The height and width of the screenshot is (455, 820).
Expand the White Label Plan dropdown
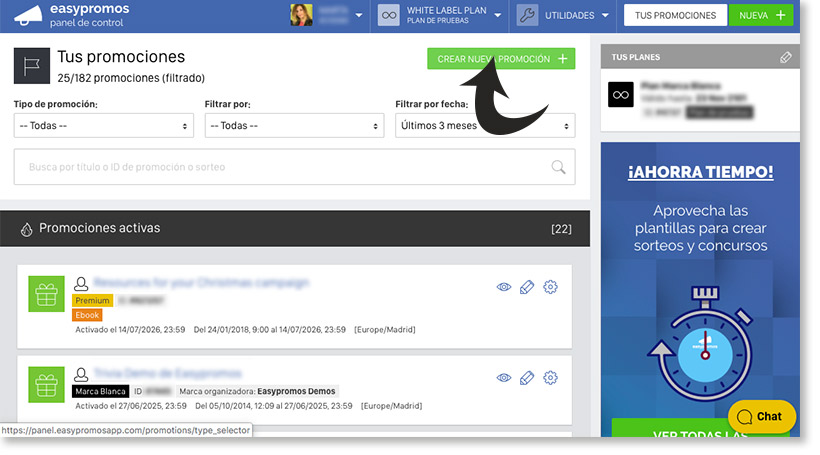pos(497,15)
